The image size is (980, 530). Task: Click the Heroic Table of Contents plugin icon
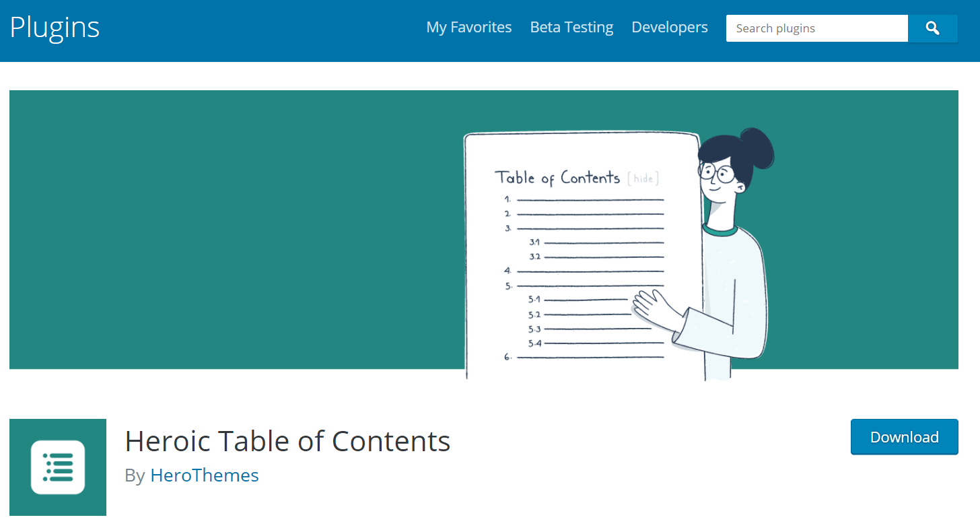coord(58,467)
